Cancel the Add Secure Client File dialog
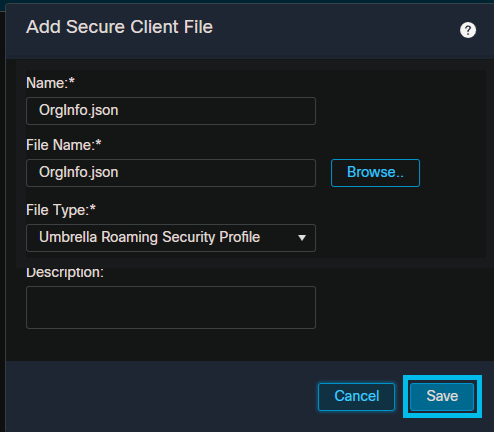The image size is (494, 432). [x=356, y=396]
